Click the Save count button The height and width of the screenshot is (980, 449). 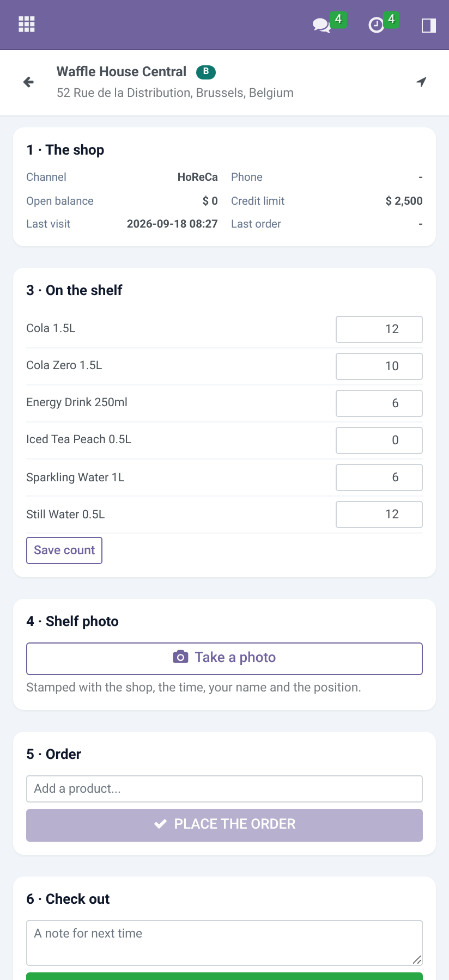(64, 550)
